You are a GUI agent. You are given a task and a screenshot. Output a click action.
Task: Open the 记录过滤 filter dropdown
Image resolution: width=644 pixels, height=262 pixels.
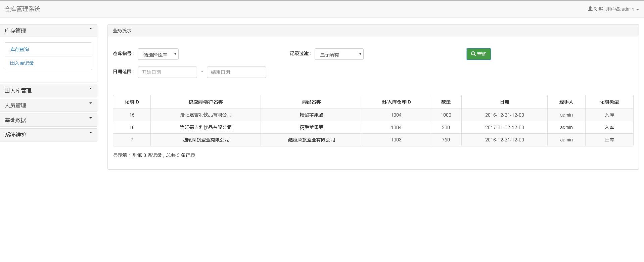[x=339, y=54]
